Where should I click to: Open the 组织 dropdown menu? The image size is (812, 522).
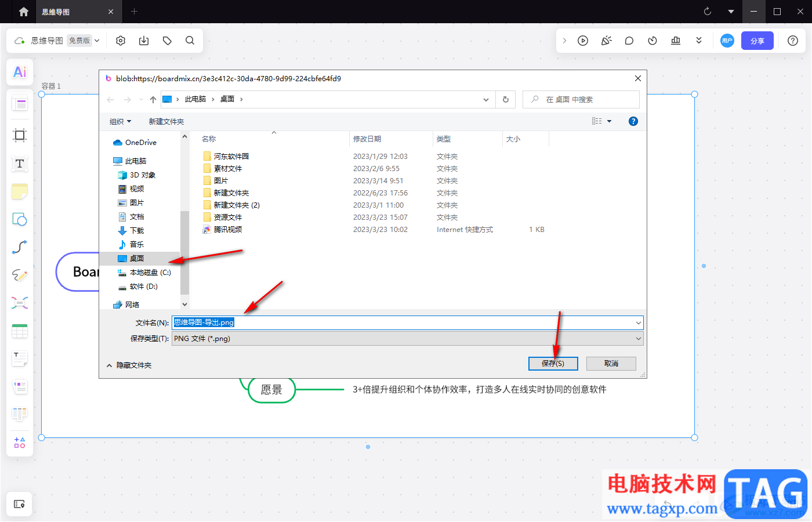[x=121, y=121]
